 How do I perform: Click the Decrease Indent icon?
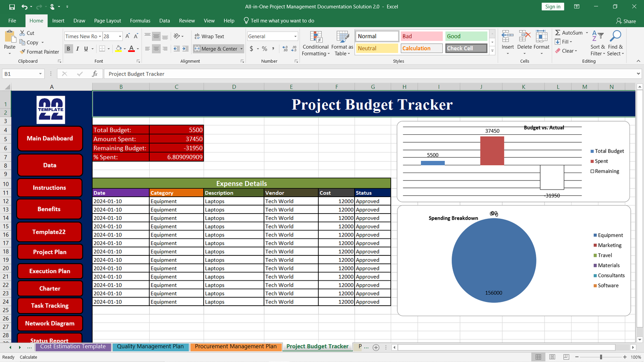(177, 49)
